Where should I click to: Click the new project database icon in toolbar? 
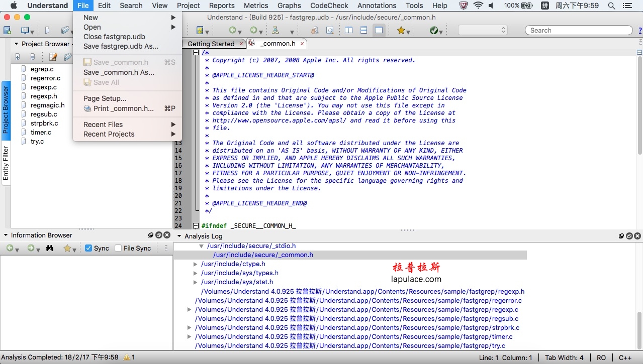tap(7, 30)
